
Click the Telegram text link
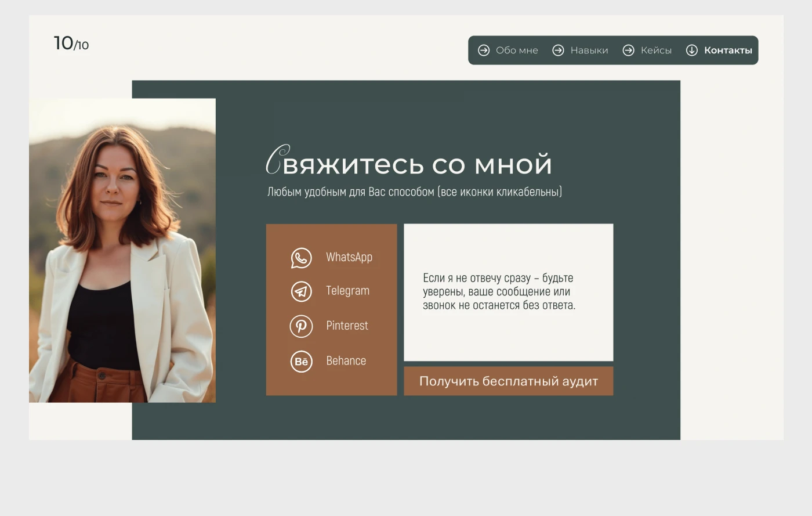(x=347, y=291)
